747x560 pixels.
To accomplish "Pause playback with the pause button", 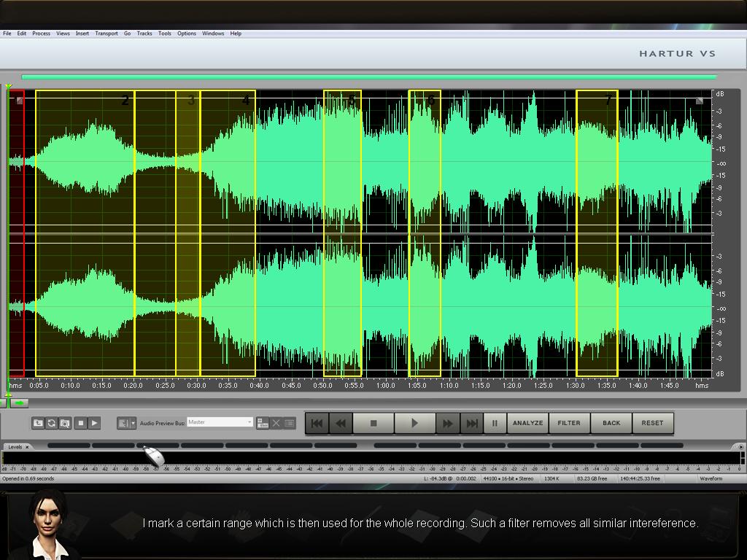I will 495,423.
